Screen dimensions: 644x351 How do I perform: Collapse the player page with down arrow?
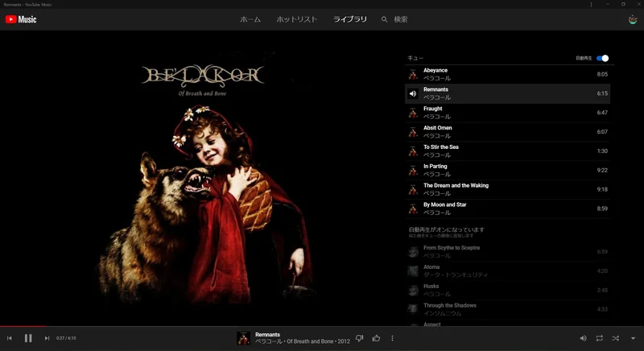click(x=633, y=338)
